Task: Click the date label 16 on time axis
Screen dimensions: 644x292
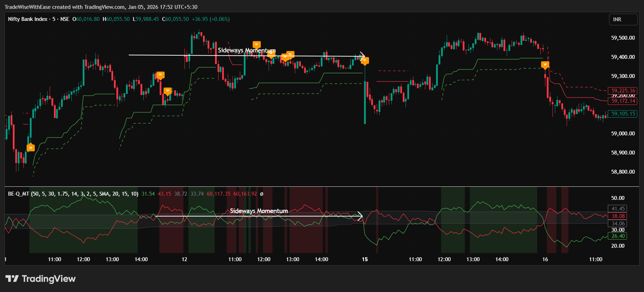Action: click(x=545, y=259)
